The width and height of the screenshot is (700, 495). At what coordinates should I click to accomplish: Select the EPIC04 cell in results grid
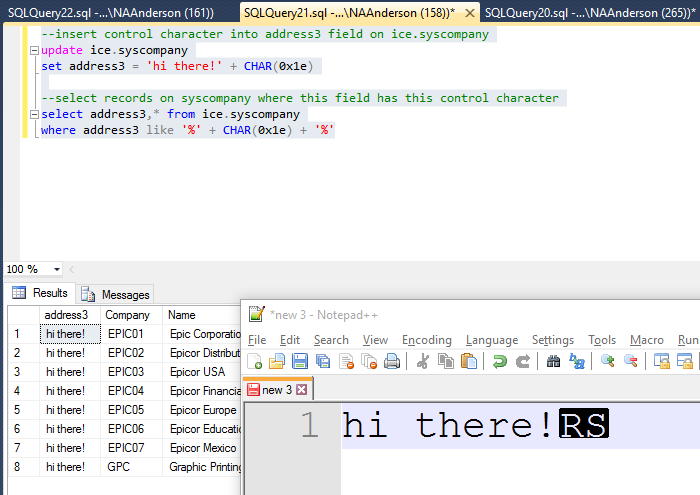click(126, 391)
